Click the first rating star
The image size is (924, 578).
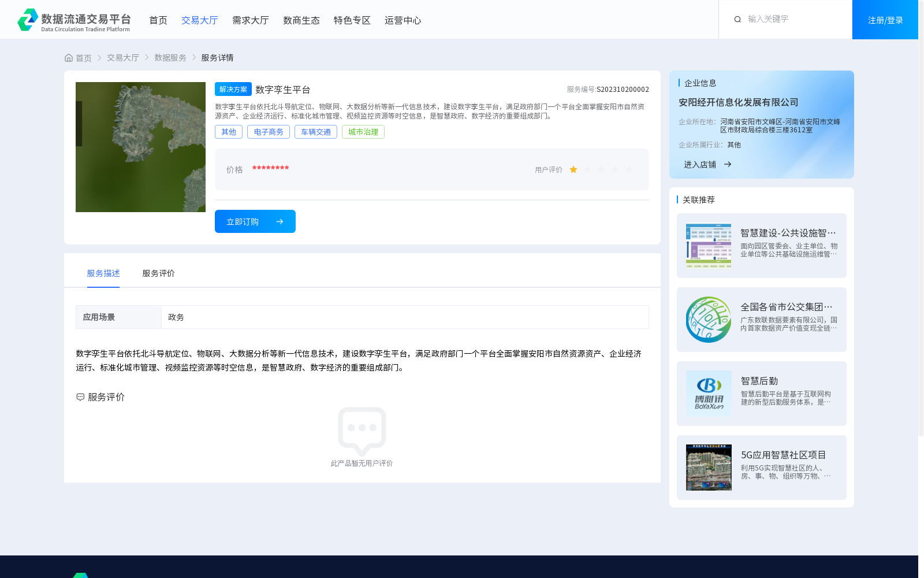point(573,170)
